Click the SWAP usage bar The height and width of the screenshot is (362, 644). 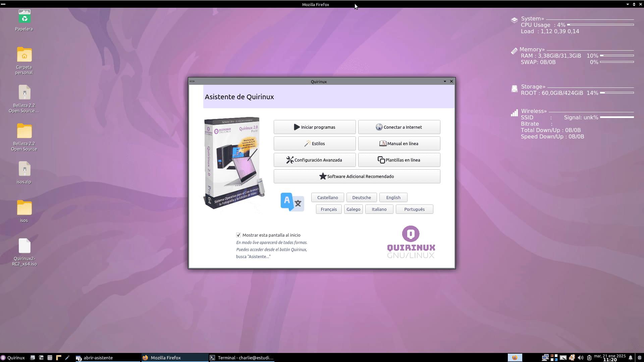pos(617,62)
